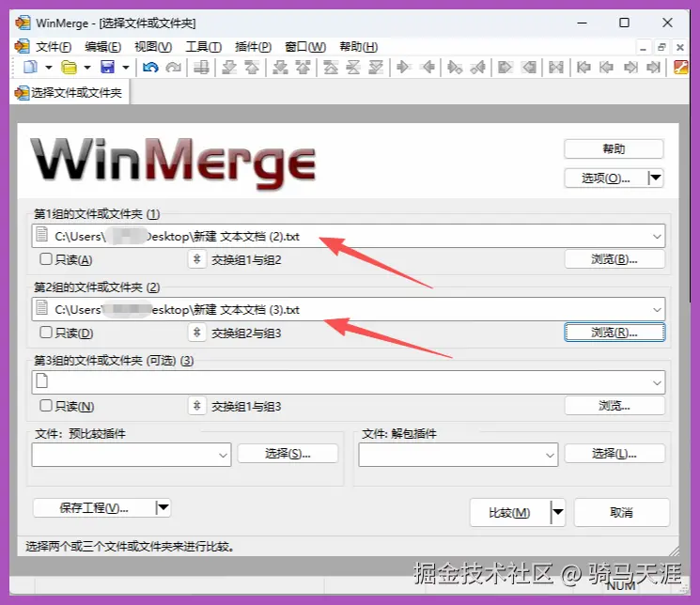
Task: Open the 预比较插件 combo box
Action: click(x=132, y=455)
